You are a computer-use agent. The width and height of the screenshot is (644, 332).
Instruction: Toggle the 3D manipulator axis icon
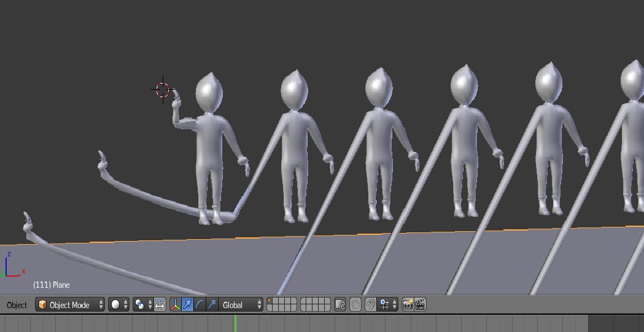tap(176, 305)
